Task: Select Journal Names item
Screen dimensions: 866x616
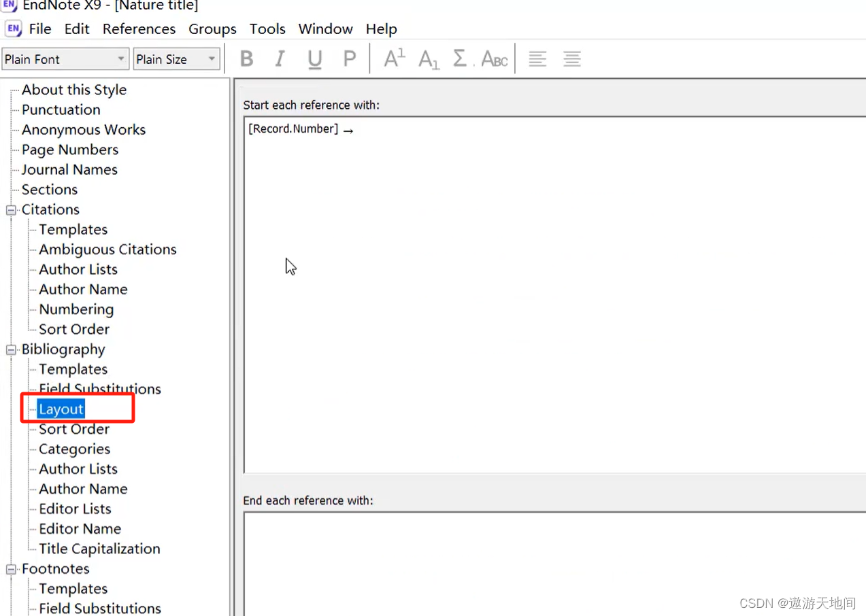Action: click(x=69, y=169)
